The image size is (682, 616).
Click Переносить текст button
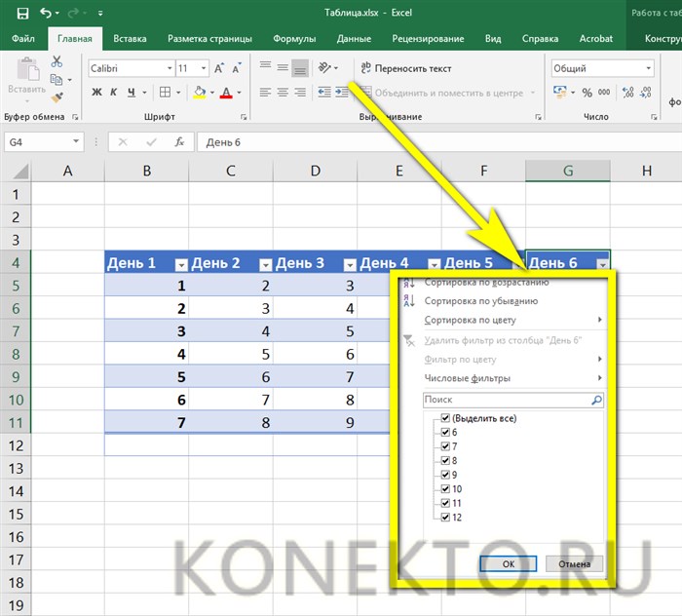tap(406, 68)
